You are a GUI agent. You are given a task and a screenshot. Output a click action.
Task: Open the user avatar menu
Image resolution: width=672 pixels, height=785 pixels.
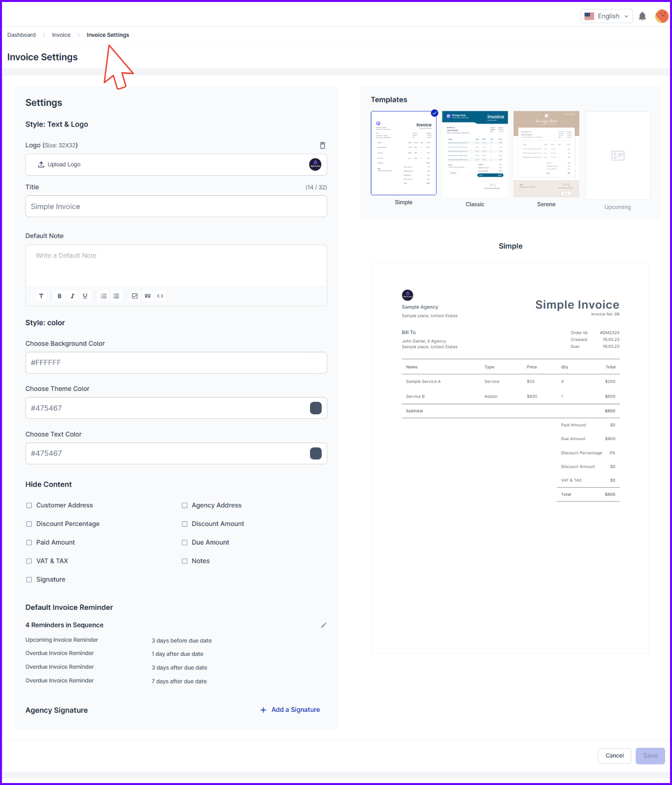click(x=661, y=16)
